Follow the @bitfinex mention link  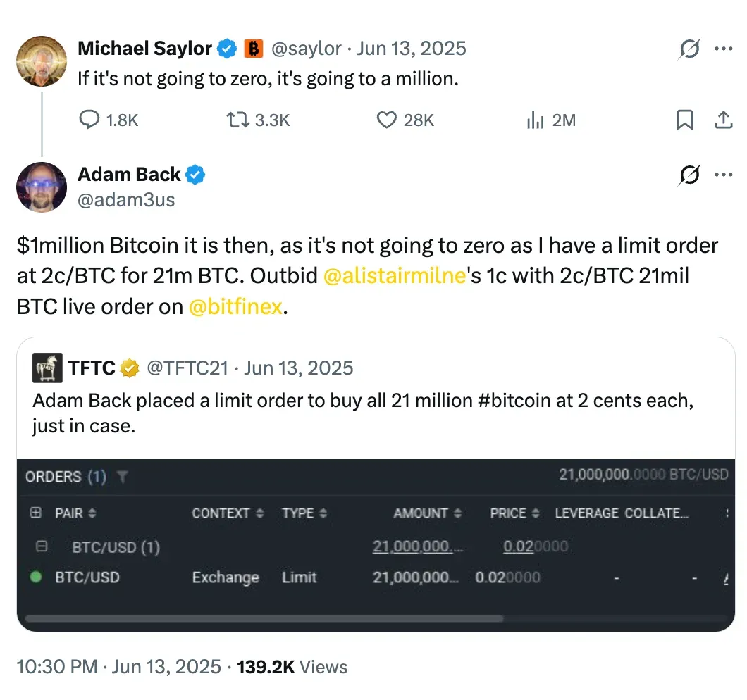point(236,306)
